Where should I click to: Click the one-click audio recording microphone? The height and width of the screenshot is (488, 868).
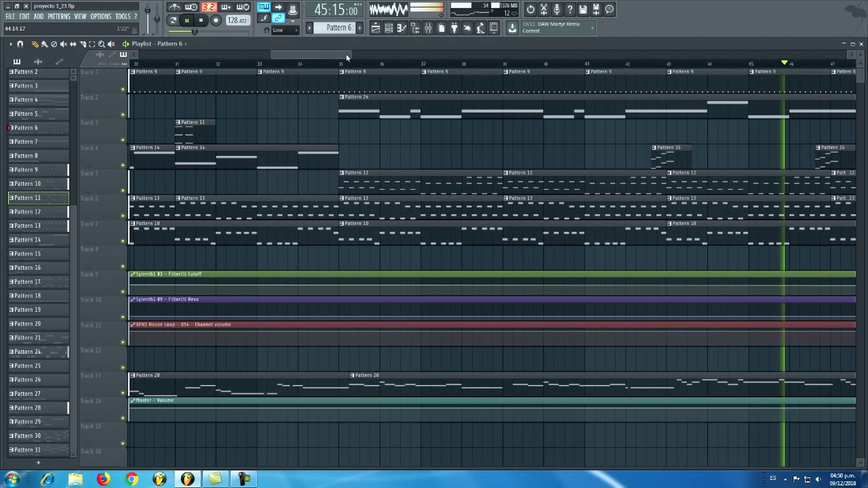(x=557, y=9)
